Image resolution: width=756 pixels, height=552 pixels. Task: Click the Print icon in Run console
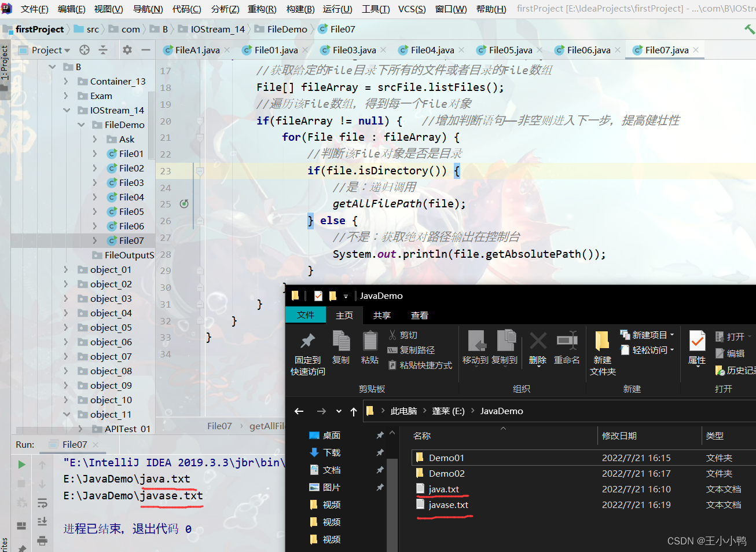[42, 540]
